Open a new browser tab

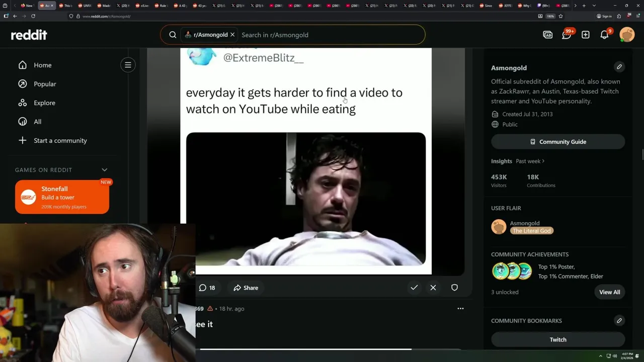pyautogui.click(x=584, y=6)
